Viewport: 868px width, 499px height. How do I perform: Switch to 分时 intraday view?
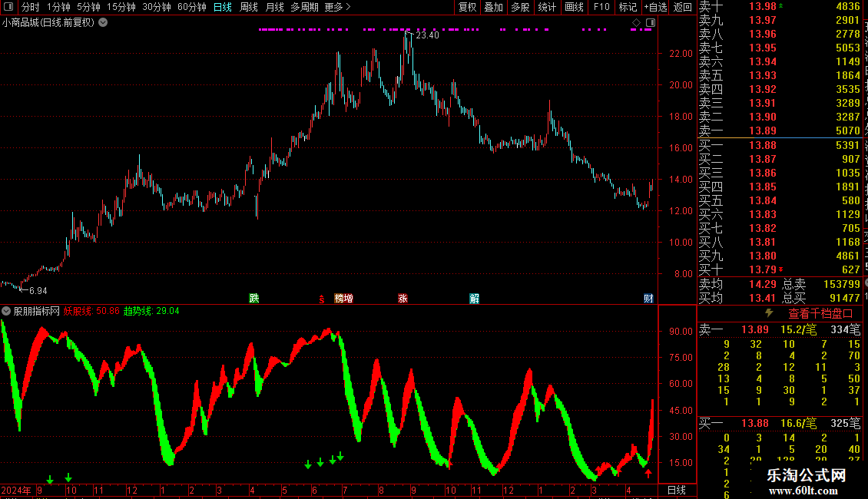31,7
